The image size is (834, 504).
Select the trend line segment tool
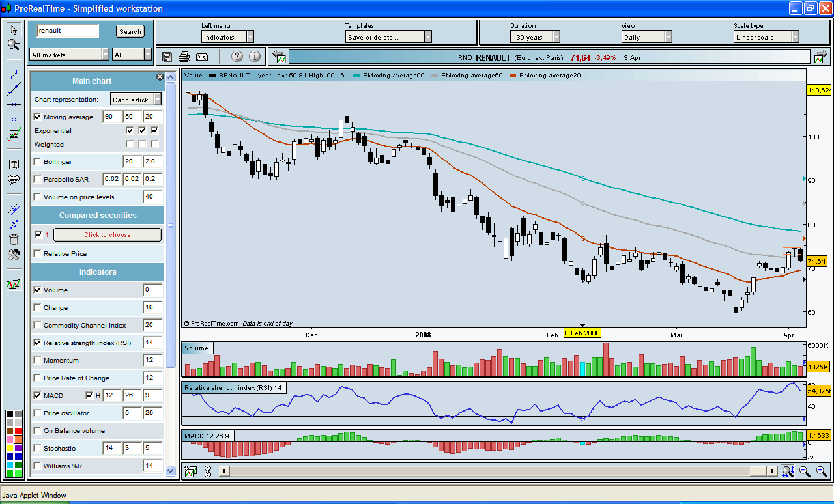14,74
